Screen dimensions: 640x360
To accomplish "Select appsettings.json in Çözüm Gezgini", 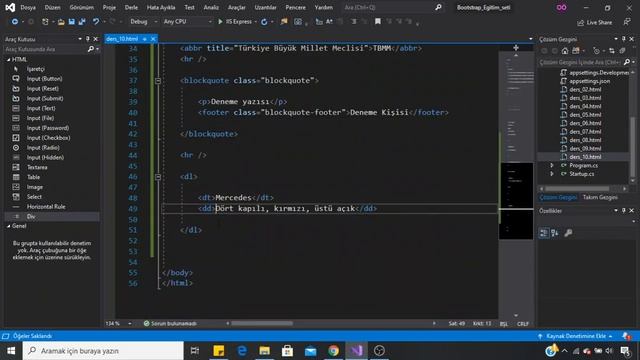I will (590, 81).
